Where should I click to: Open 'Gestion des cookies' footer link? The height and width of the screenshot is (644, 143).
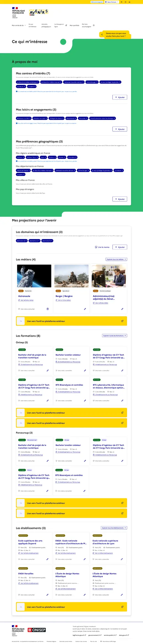click(81, 641)
